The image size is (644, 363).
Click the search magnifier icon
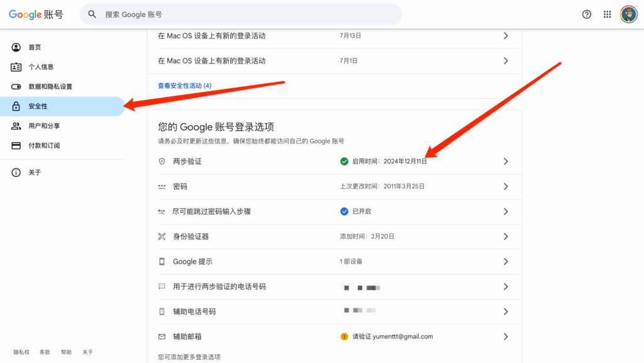click(92, 14)
